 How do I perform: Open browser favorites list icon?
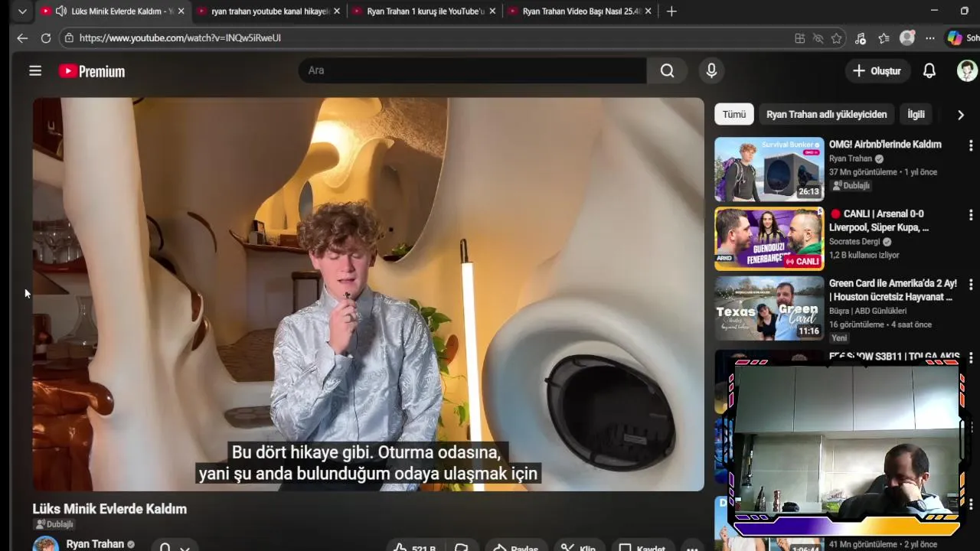click(x=884, y=38)
